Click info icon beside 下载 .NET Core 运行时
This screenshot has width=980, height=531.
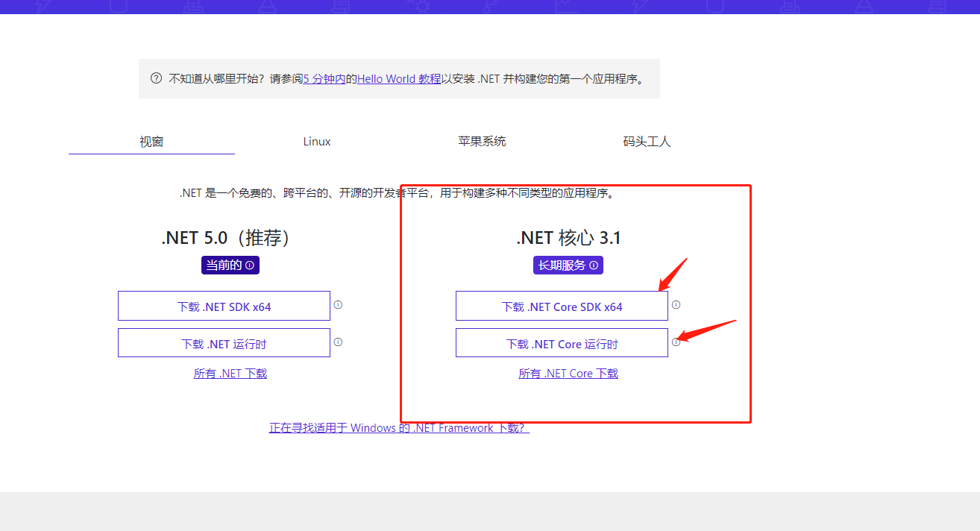[676, 342]
